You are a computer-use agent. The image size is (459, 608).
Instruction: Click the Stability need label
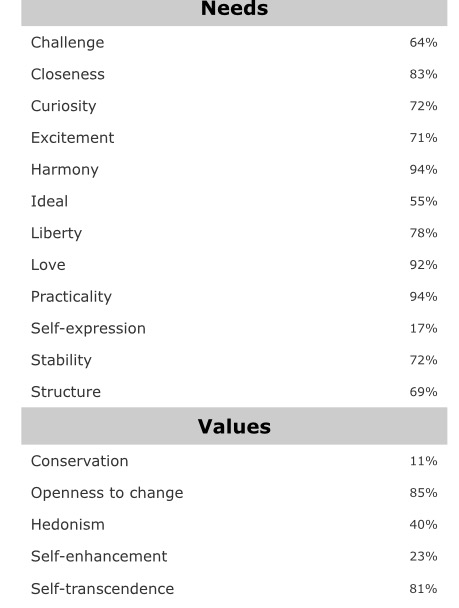coord(61,361)
